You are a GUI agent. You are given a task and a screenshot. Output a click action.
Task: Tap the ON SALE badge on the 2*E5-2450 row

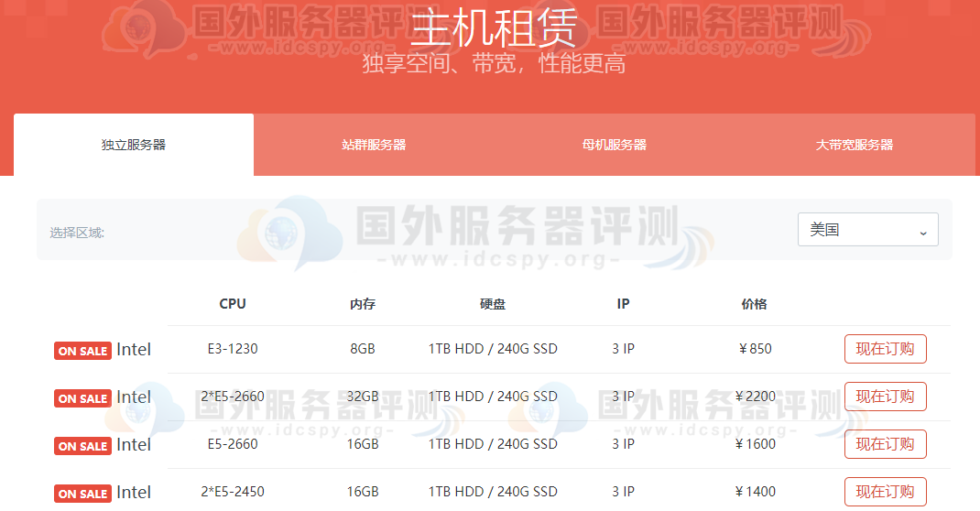pos(82,494)
